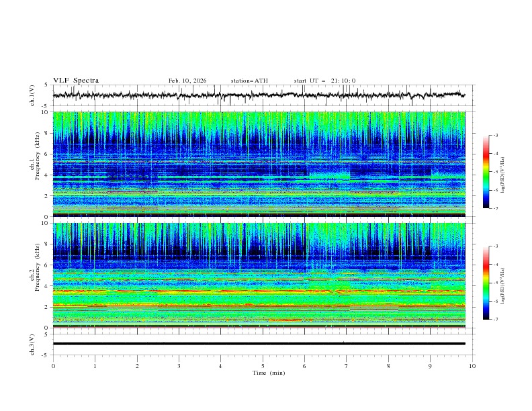532x411 pixels.
Task: Click inside the ch.1 spectrogram panel
Action: point(259,164)
